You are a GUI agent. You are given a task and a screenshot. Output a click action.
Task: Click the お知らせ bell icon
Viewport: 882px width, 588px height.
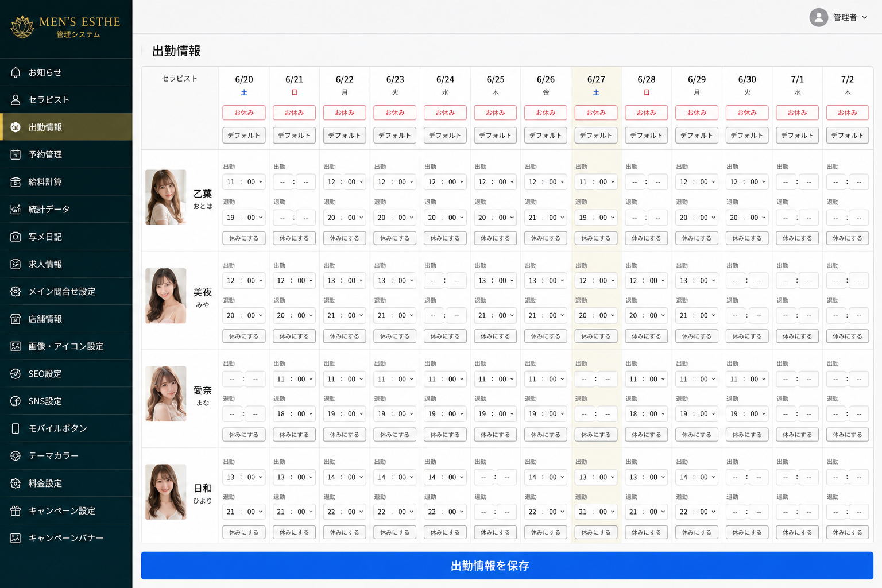(x=16, y=72)
